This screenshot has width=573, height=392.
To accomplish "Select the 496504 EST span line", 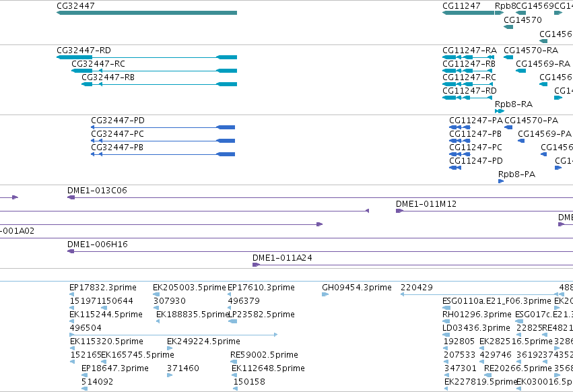I will tap(174, 335).
